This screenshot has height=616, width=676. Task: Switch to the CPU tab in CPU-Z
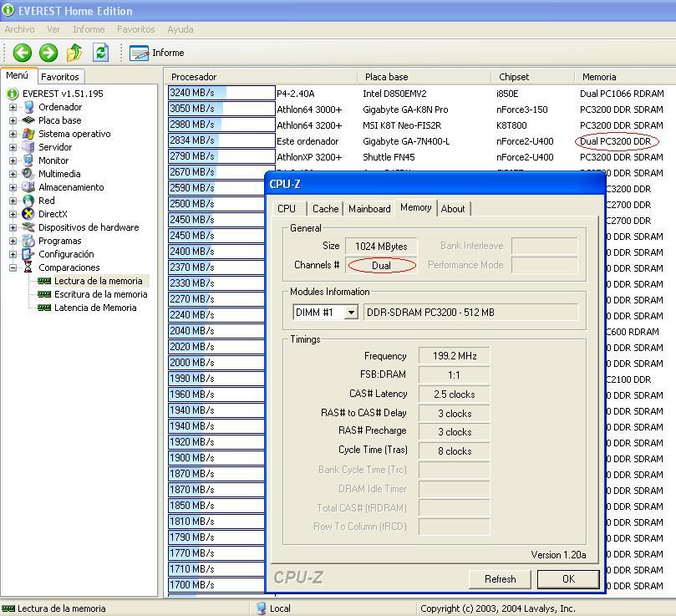tap(287, 209)
